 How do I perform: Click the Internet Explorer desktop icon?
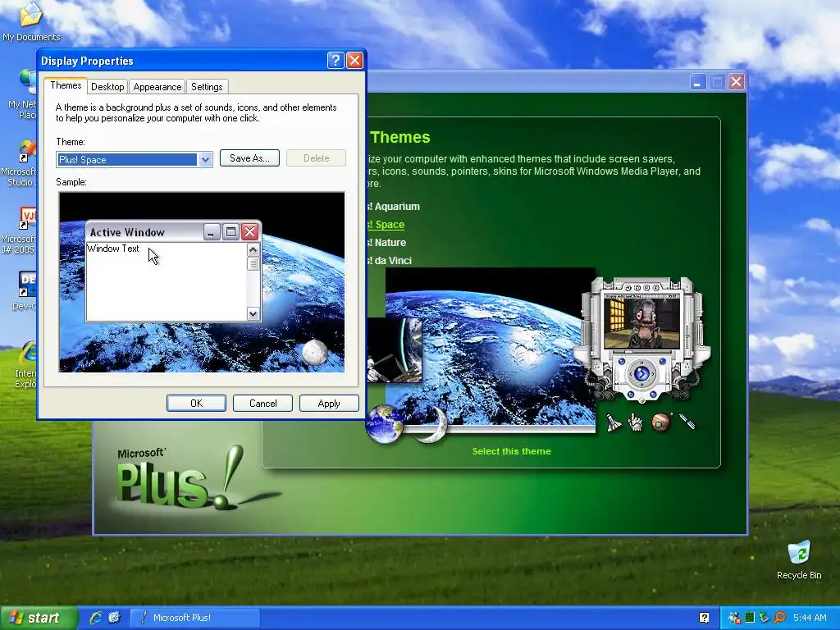pyautogui.click(x=25, y=365)
